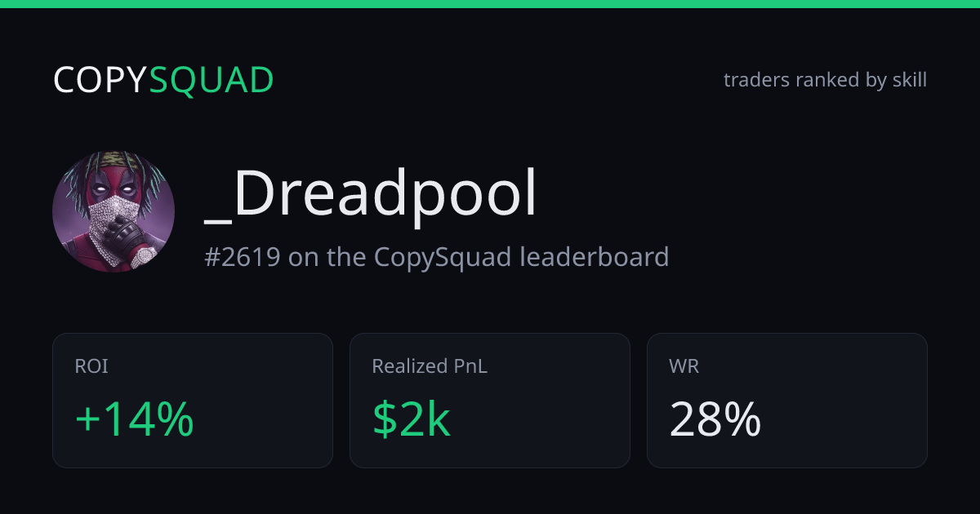Image resolution: width=980 pixels, height=514 pixels.
Task: Click the green 'SQUAD' part of logo
Action: coord(212,80)
